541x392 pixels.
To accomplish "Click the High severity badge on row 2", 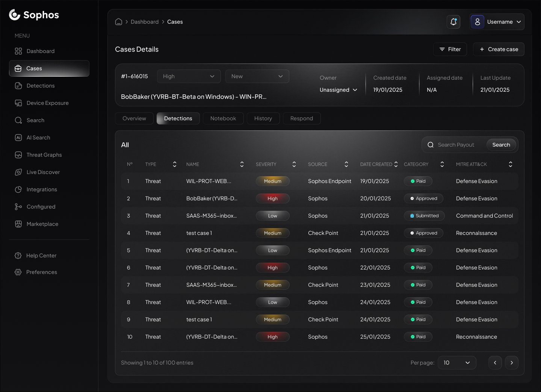I will 272,198.
